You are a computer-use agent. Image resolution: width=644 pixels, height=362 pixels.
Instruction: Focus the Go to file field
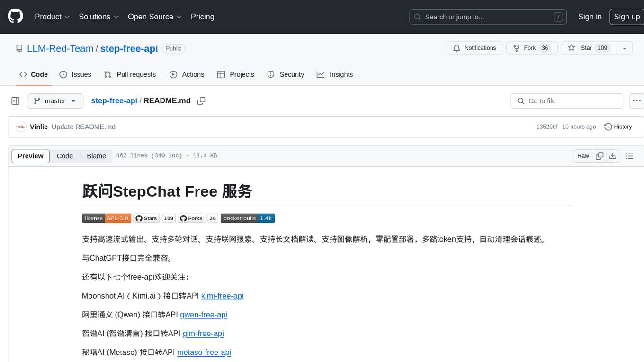(x=567, y=101)
